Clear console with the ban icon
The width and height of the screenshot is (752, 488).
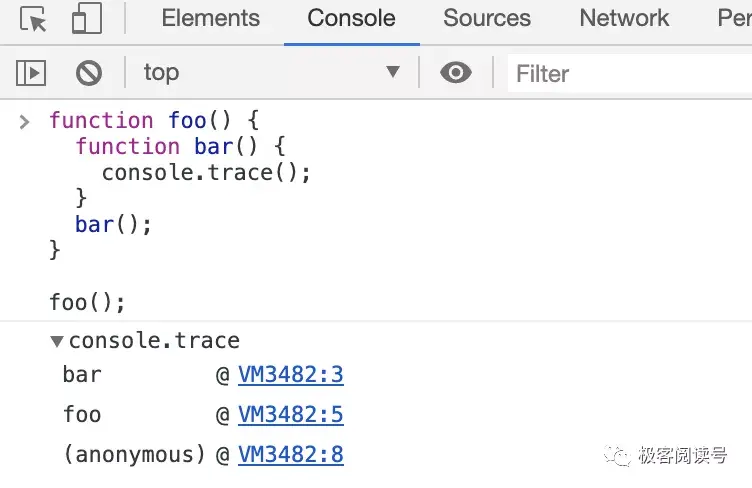tap(89, 73)
